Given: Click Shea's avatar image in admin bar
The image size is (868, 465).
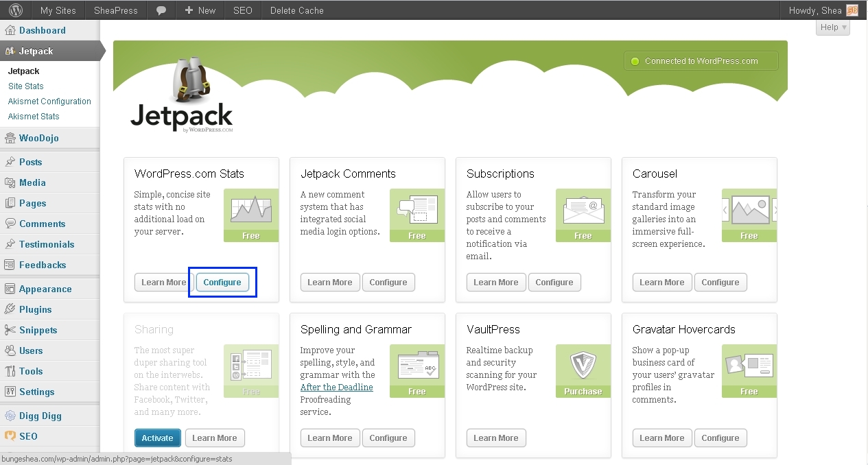Looking at the screenshot, I should pyautogui.click(x=852, y=10).
